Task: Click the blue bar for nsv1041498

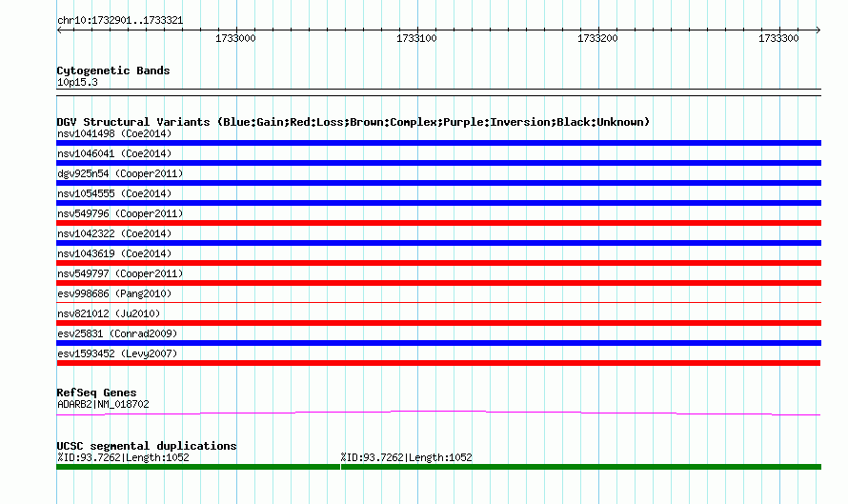Action: (438, 143)
